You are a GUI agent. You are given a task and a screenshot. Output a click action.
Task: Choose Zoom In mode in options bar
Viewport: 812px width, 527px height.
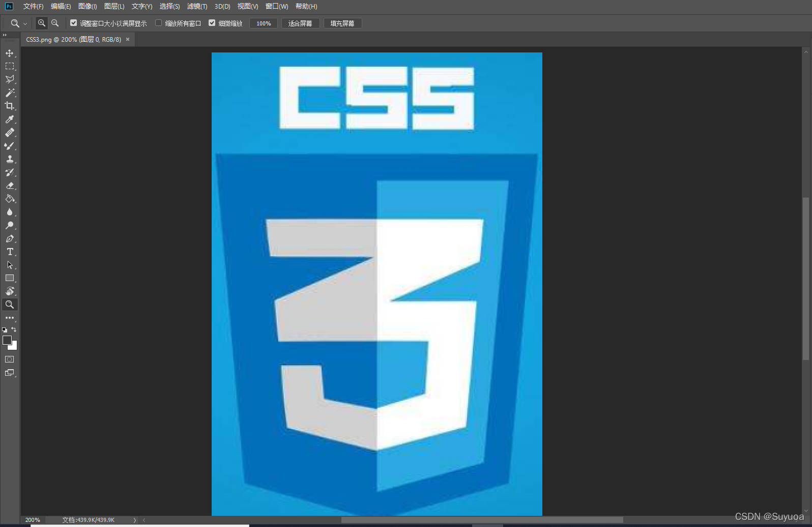[42, 23]
